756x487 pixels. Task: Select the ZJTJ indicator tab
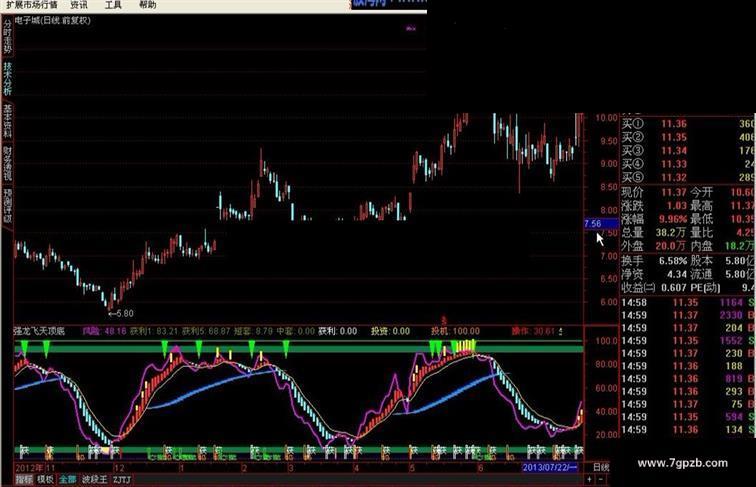tap(122, 479)
